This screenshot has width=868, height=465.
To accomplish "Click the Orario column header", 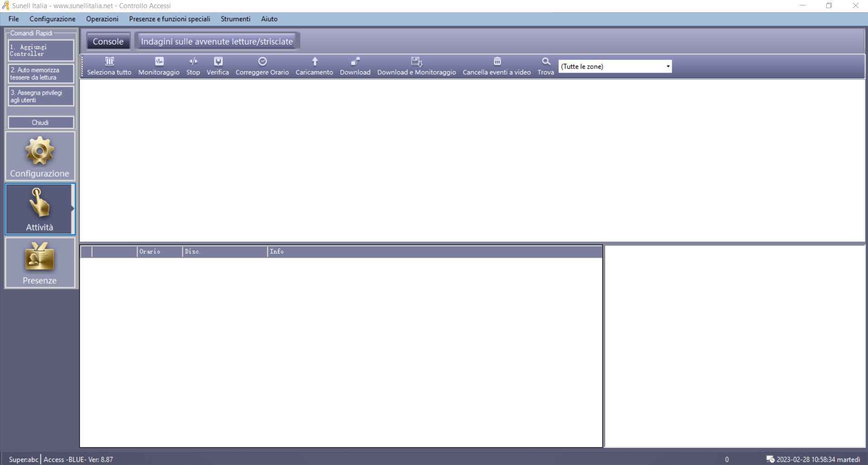I will coord(160,252).
